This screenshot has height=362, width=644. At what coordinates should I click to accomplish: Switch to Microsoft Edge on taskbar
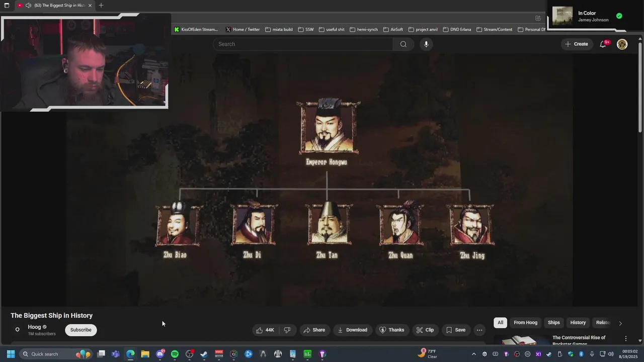pos(130,354)
